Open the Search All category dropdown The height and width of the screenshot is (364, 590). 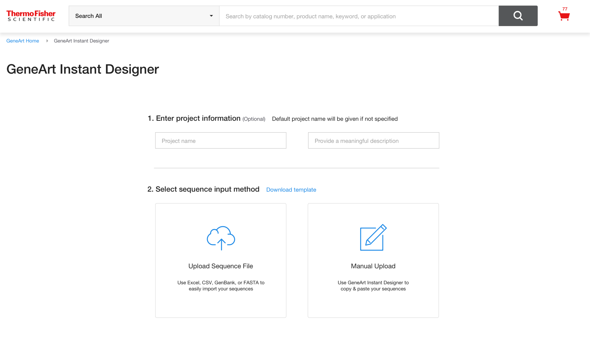pyautogui.click(x=144, y=16)
